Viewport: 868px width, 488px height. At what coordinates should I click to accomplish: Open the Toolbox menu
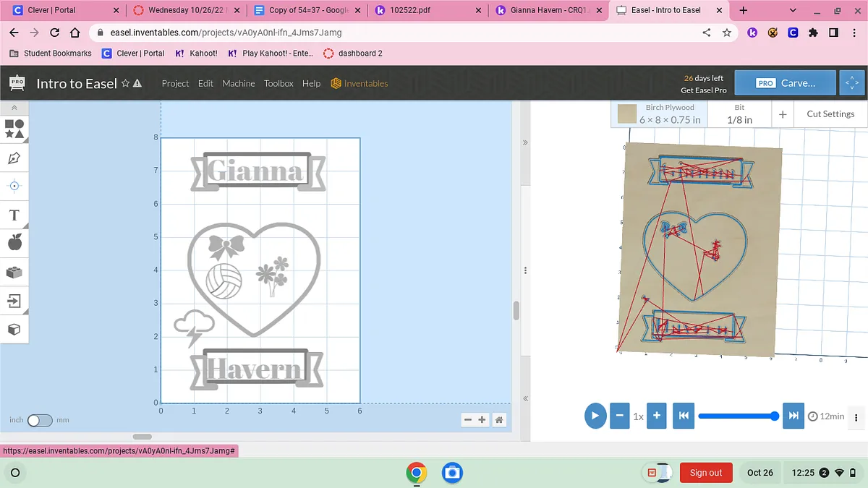[278, 83]
